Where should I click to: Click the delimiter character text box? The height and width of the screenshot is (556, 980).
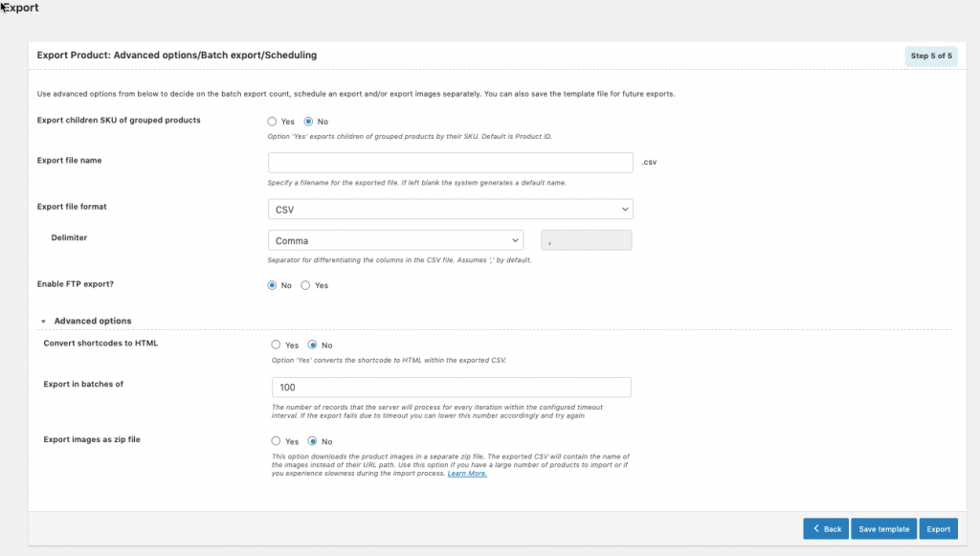586,239
